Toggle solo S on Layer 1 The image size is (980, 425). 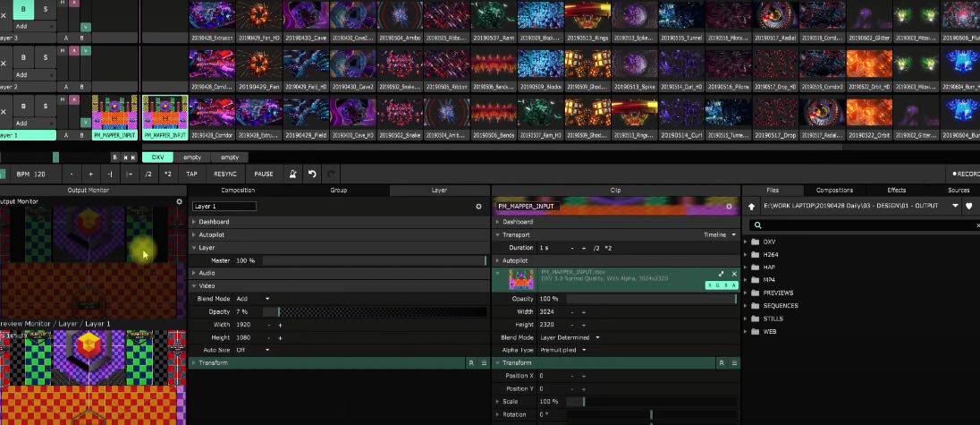pos(45,106)
